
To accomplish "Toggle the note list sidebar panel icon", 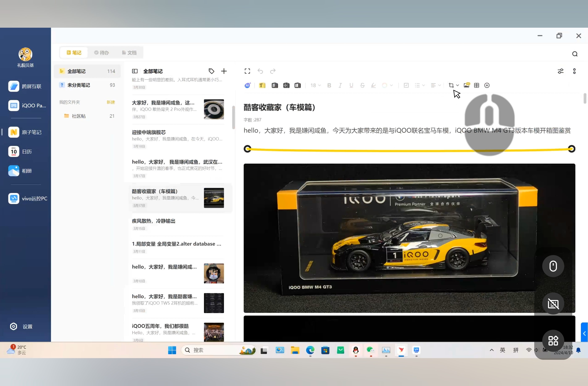I will pos(135,71).
